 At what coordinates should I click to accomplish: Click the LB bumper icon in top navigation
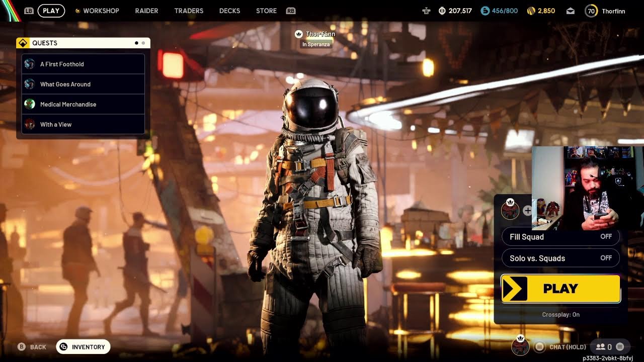(29, 11)
